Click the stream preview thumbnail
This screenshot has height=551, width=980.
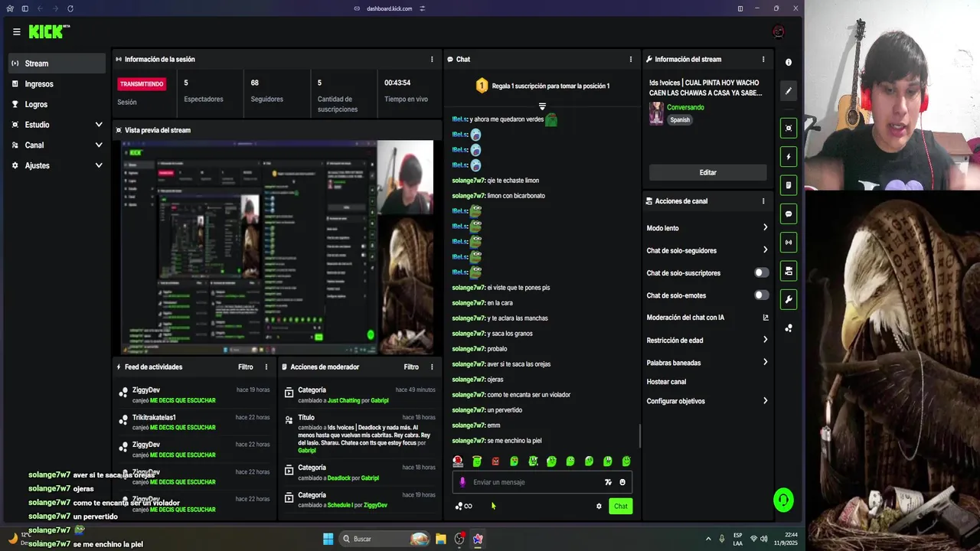point(277,246)
